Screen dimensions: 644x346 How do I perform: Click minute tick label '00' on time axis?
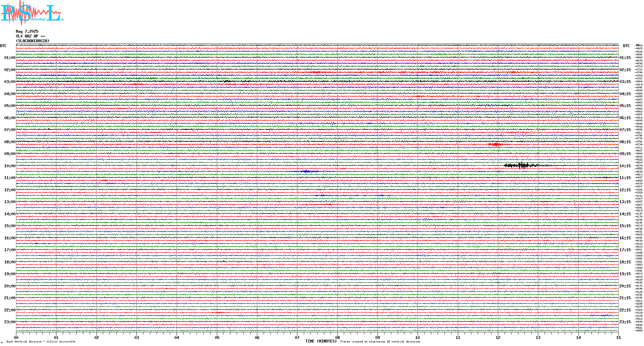click(x=16, y=337)
